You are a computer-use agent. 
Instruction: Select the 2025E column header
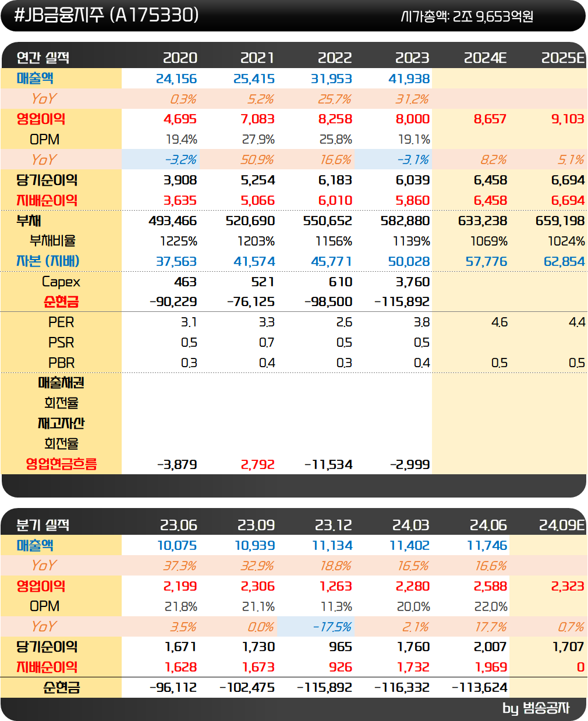(563, 58)
